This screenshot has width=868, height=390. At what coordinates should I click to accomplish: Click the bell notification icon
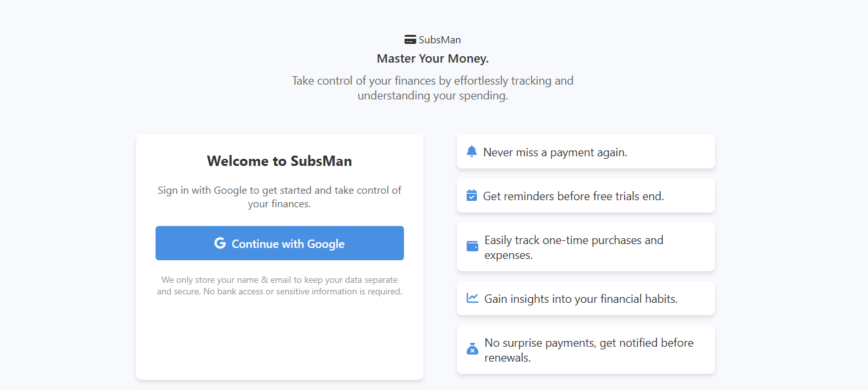click(x=472, y=152)
